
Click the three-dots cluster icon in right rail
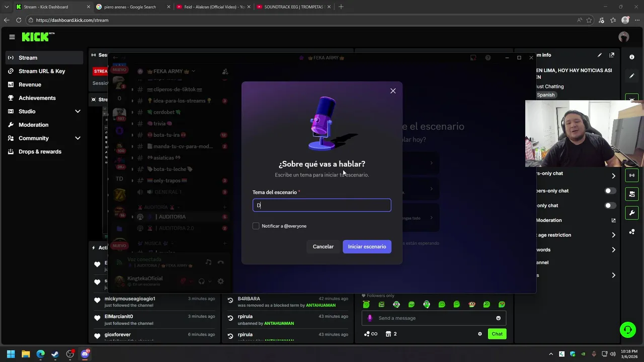point(632,232)
